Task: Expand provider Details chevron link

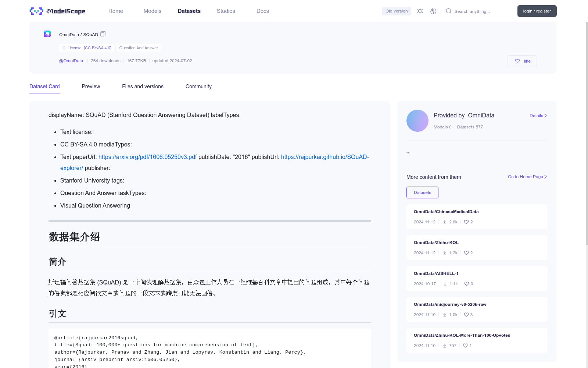Action: (x=538, y=116)
